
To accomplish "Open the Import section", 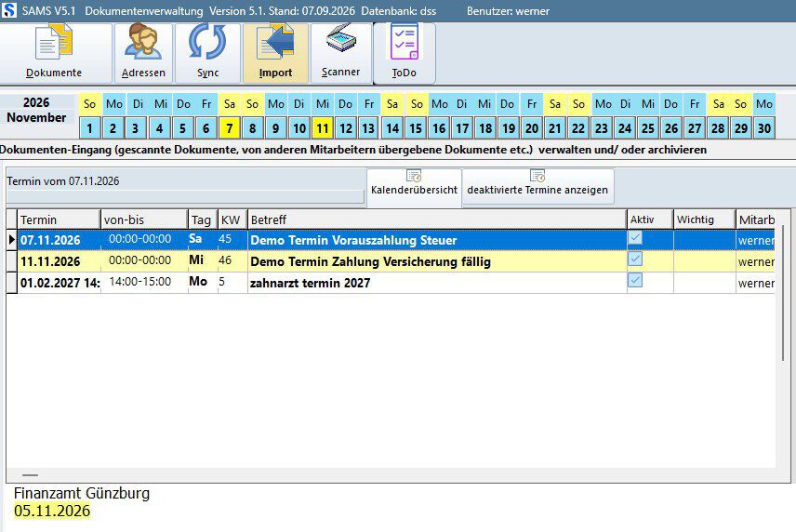I will click(275, 53).
